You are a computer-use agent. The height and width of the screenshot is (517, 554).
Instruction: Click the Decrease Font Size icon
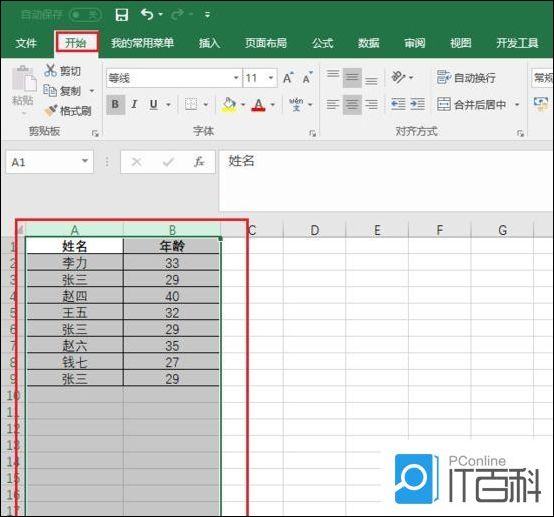(x=307, y=78)
